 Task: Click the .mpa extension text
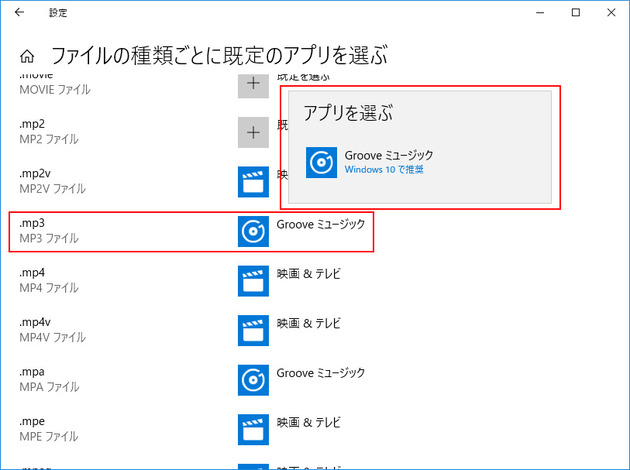pyautogui.click(x=32, y=372)
